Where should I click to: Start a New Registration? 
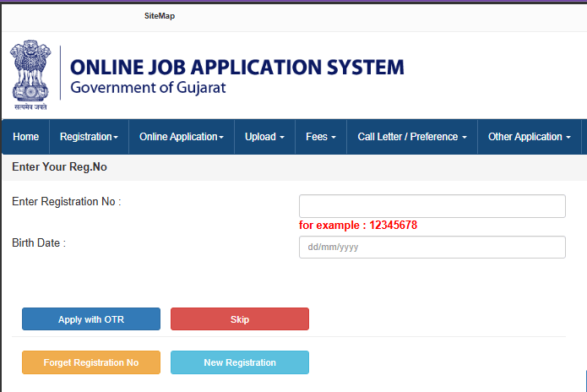point(240,362)
